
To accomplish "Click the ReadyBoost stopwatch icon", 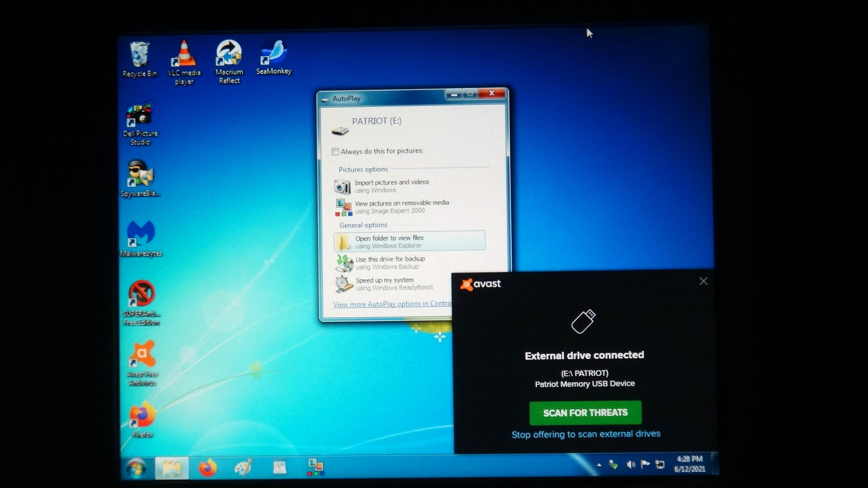I will coord(344,284).
